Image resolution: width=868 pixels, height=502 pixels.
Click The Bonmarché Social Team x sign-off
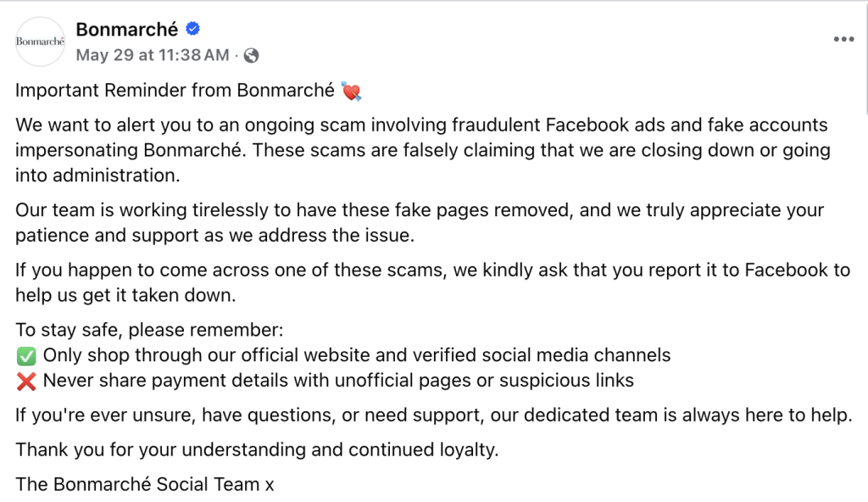pos(145,484)
